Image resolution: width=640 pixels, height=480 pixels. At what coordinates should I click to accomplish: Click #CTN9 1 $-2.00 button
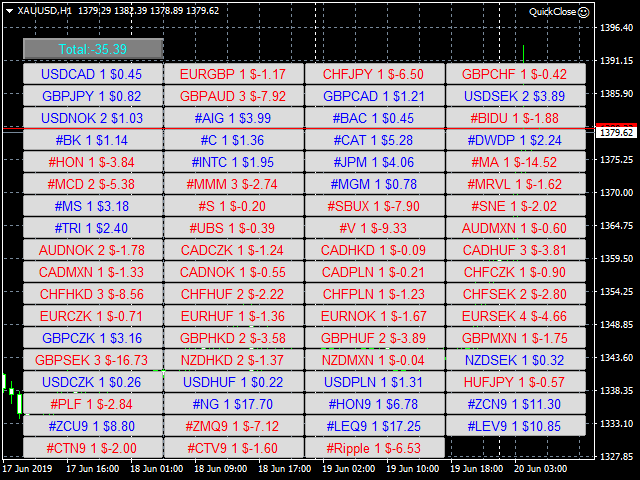click(x=93, y=449)
